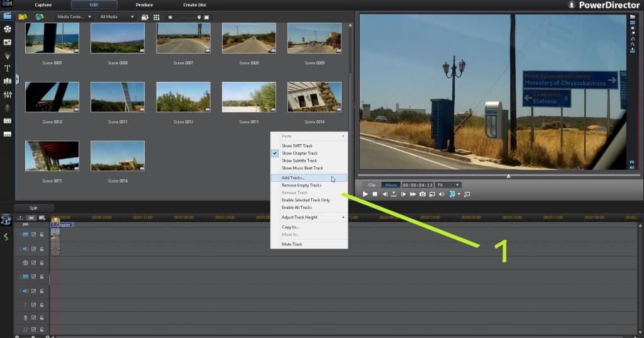Open the Create Disc tab
Screen dimensions: 644x338
[195, 5]
